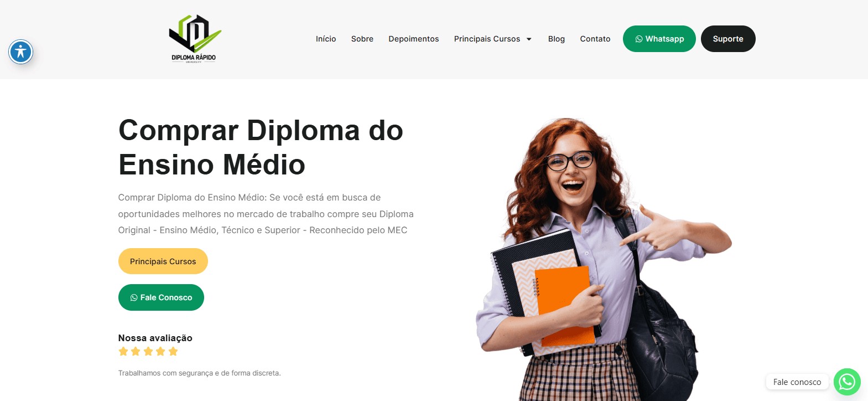Open the accessibility widget icon
The image size is (868, 401).
21,52
